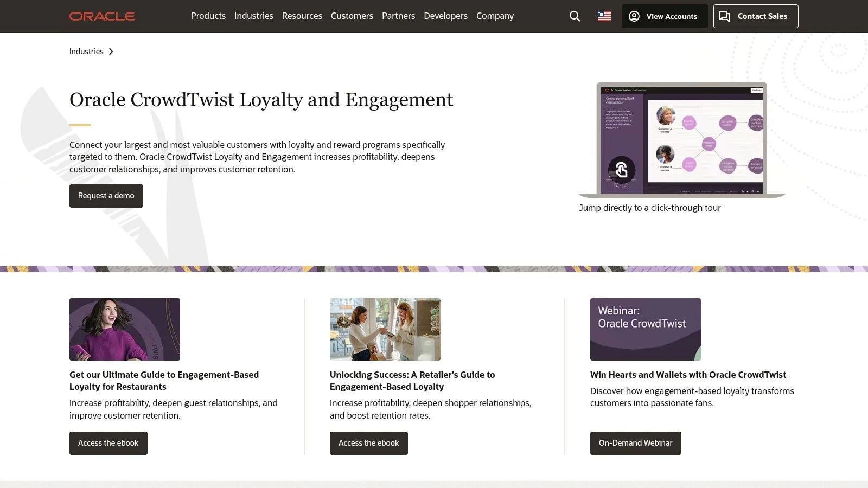Viewport: 868px width, 488px height.
Task: Open the Resources dropdown menu
Action: click(x=302, y=16)
